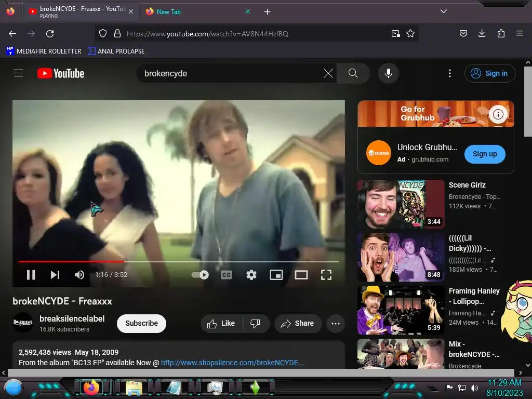Open network tray icon
Image resolution: width=532 pixels, height=399 pixels.
click(x=462, y=388)
